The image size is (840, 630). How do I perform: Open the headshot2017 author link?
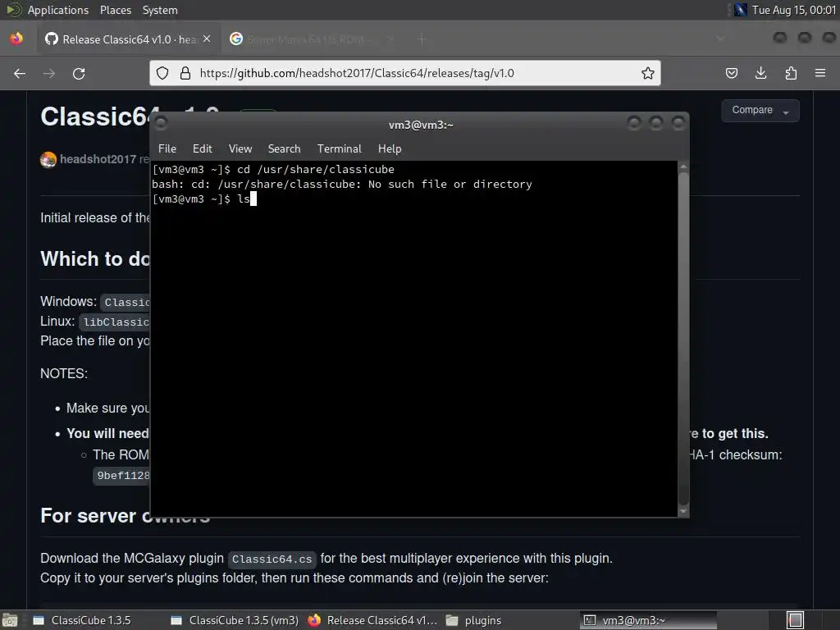(x=98, y=159)
